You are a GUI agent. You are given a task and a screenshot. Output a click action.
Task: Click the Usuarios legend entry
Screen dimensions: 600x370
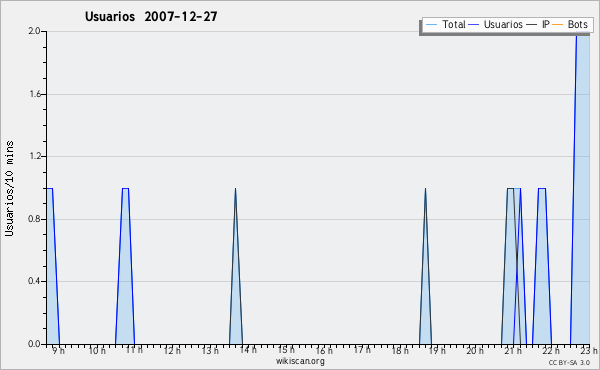pyautogui.click(x=496, y=24)
